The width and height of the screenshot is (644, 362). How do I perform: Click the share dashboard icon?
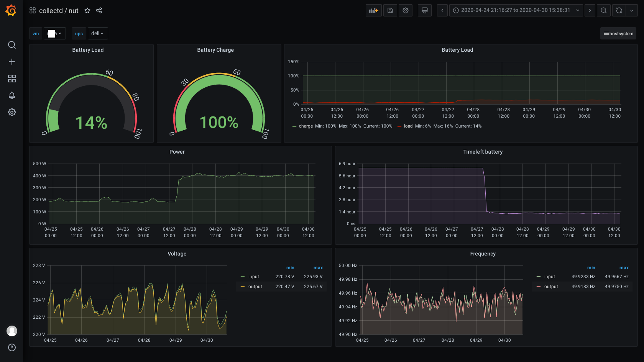pyautogui.click(x=99, y=10)
